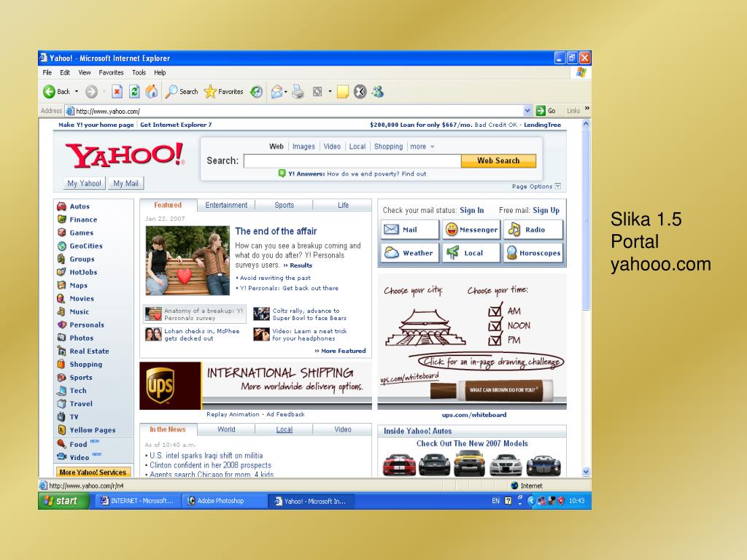Toggle the AM checkbox in UPS ad

pos(495,311)
